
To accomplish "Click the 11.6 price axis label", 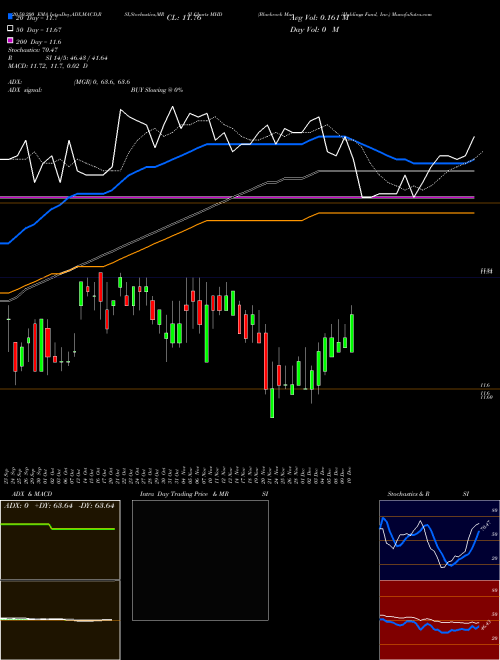I will [x=485, y=385].
